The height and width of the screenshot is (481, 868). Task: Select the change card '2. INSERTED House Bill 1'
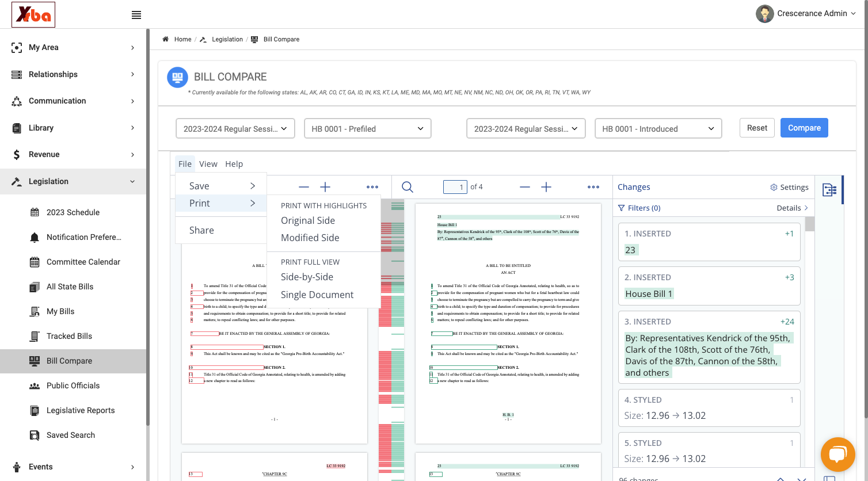pos(709,286)
